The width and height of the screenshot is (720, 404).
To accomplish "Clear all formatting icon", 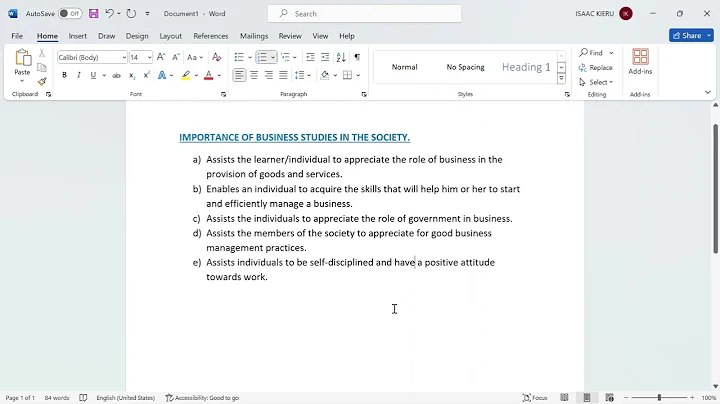I will pos(216,57).
